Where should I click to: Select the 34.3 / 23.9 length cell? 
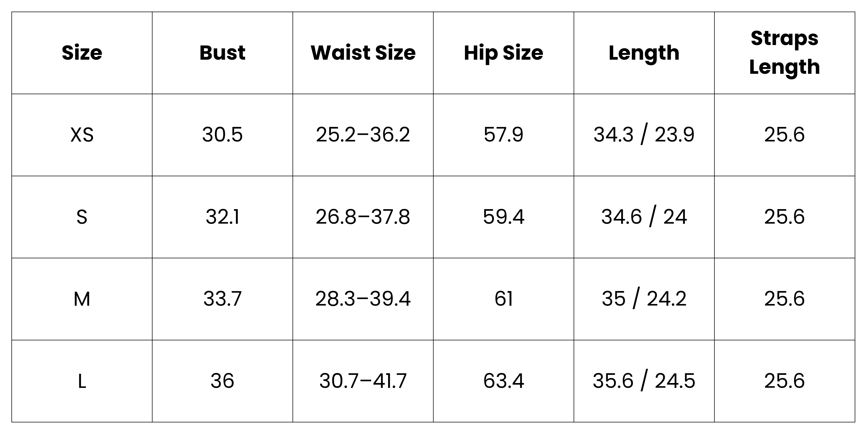[x=644, y=135]
